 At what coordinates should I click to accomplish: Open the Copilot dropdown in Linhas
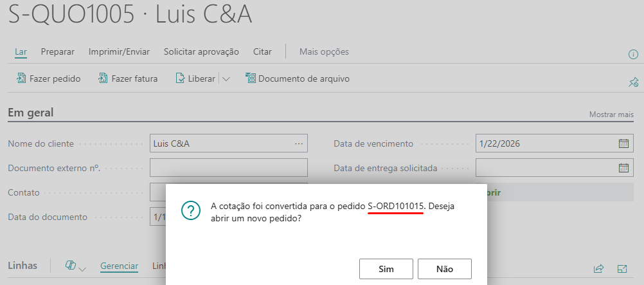point(76,266)
